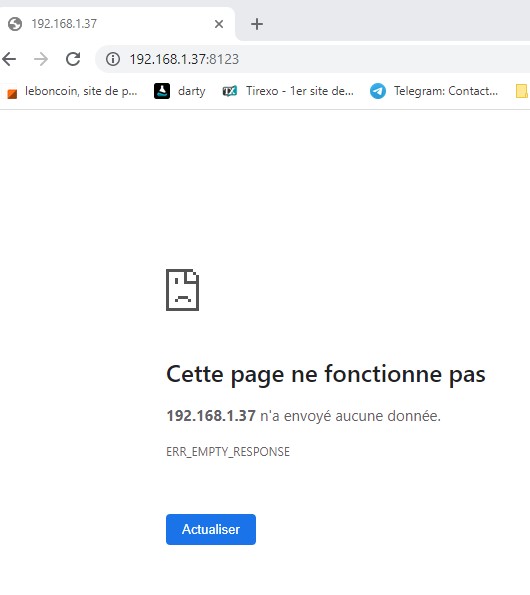Viewport: 530px width, 595px height.
Task: Click the leboncoin bookmark favicon
Action: (x=12, y=93)
